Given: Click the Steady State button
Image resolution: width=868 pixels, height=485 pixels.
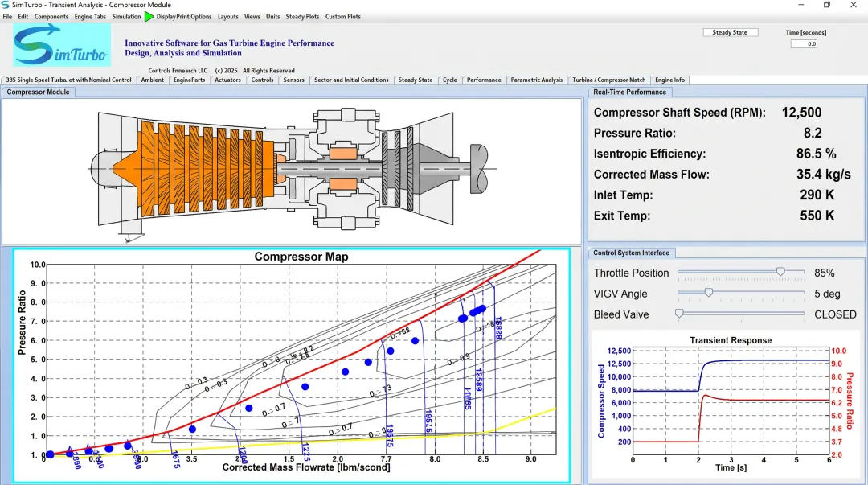Looking at the screenshot, I should [730, 32].
